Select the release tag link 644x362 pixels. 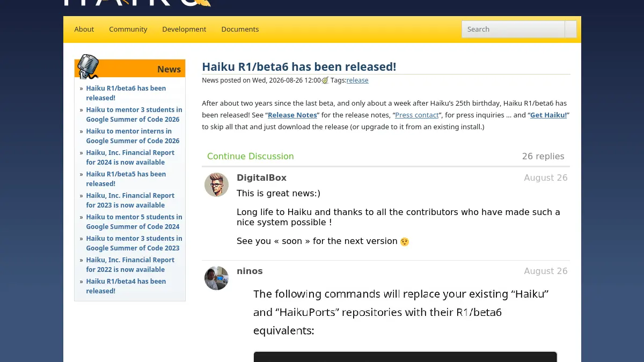pyautogui.click(x=357, y=80)
